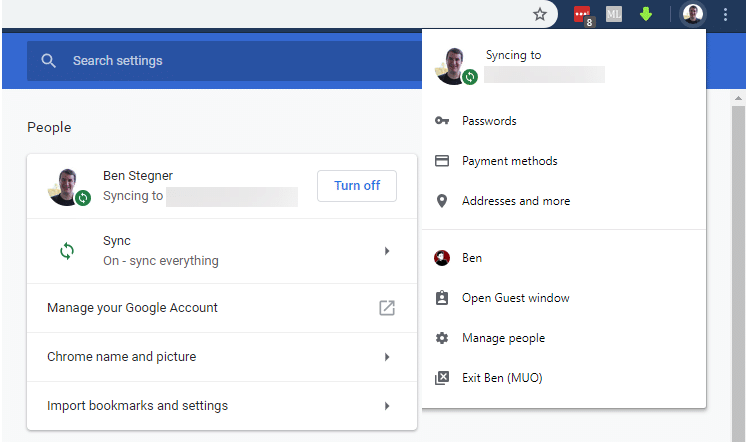Open the green download arrow extension
The width and height of the screenshot is (746, 442).
pyautogui.click(x=646, y=14)
